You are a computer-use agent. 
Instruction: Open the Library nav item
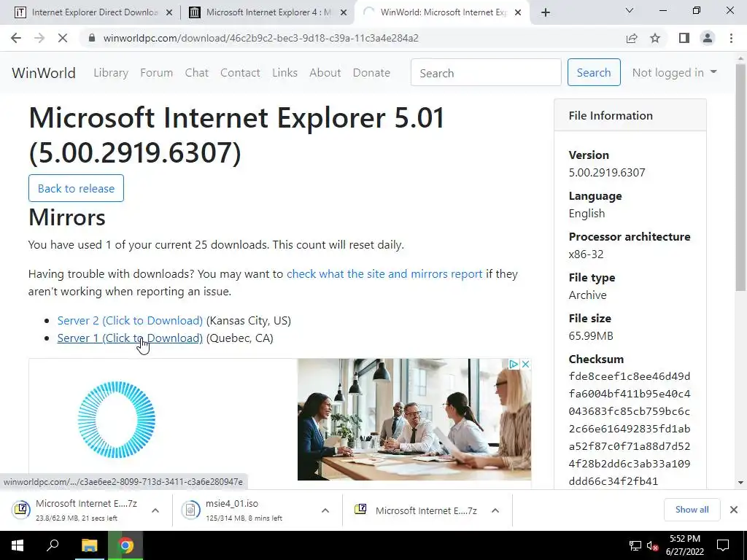point(111,73)
